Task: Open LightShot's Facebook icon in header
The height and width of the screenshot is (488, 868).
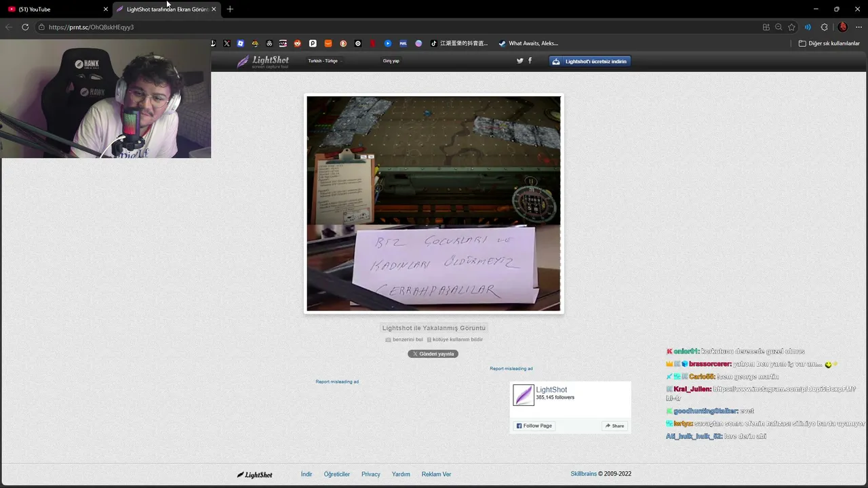Action: pyautogui.click(x=530, y=61)
